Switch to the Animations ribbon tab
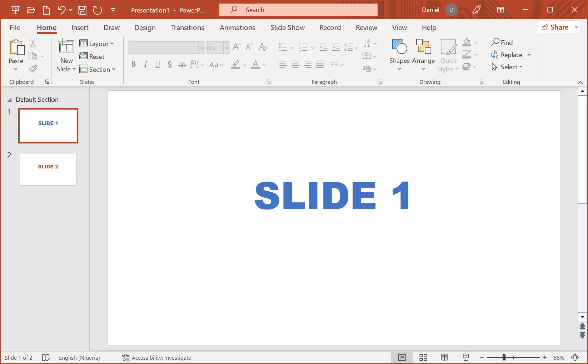 pyautogui.click(x=237, y=27)
